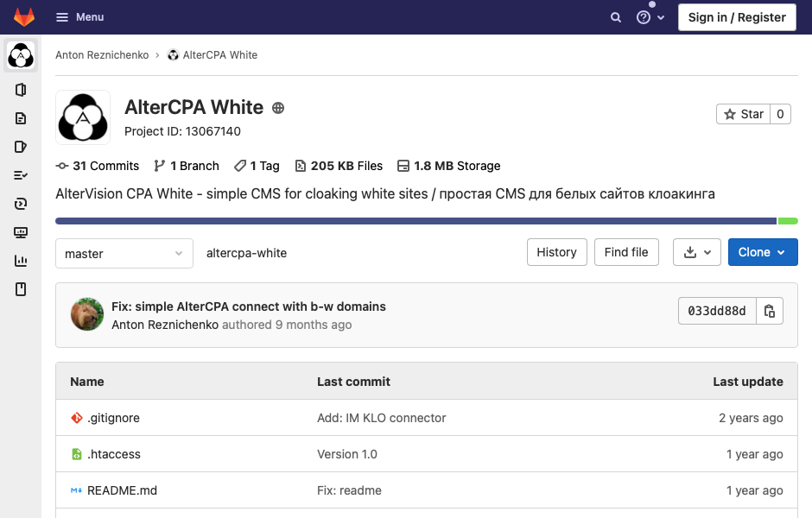Open Wiki sidebar icon

click(x=21, y=289)
